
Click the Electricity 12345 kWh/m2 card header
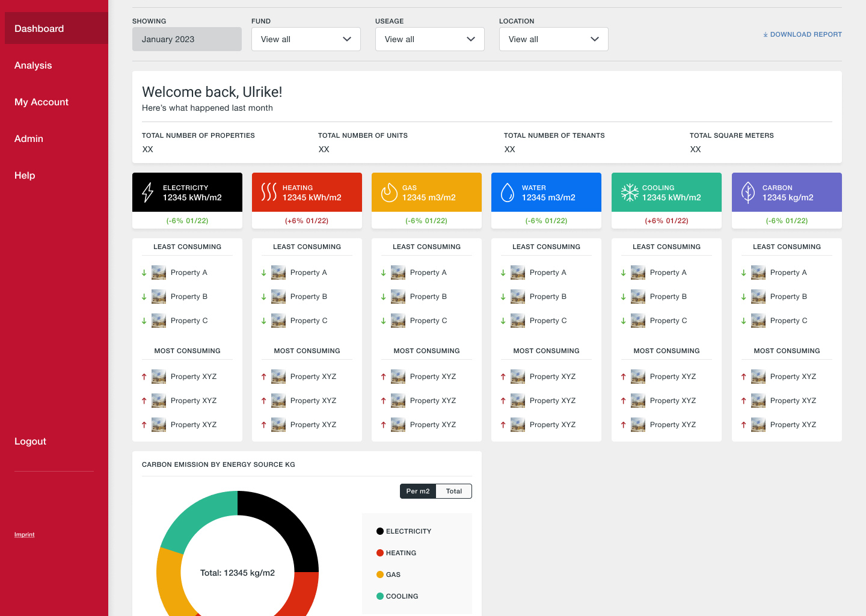pyautogui.click(x=187, y=192)
